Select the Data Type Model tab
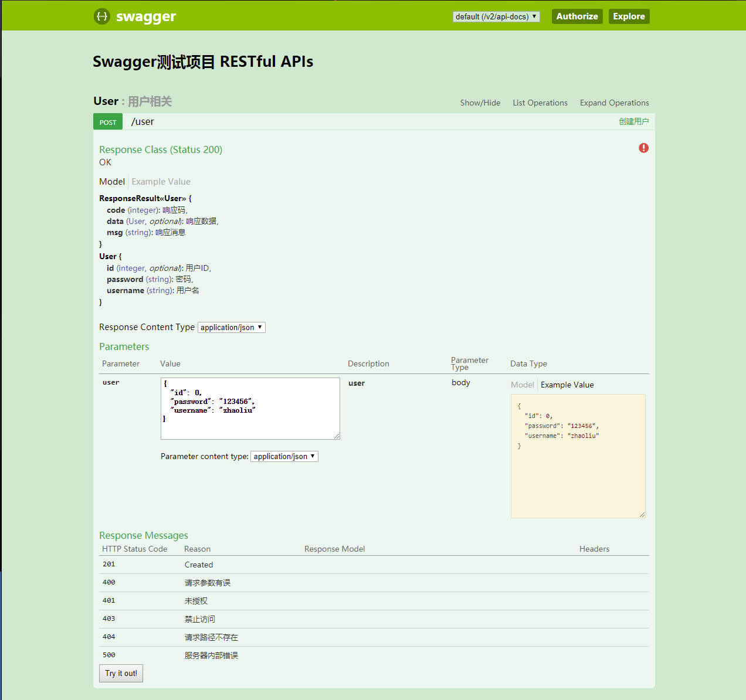The height and width of the screenshot is (700, 746). 522,385
